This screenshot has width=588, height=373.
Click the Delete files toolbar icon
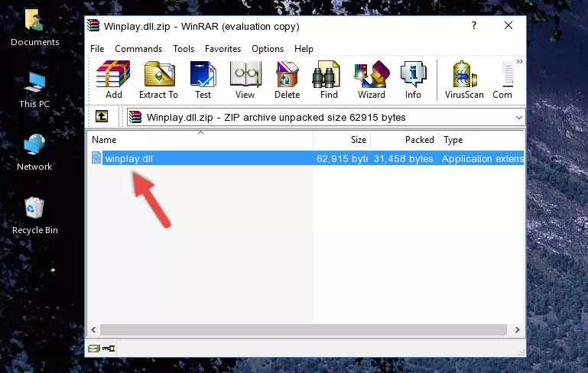[x=288, y=79]
